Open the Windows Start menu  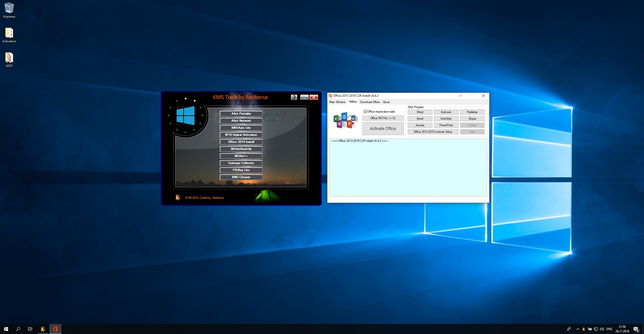point(6,329)
